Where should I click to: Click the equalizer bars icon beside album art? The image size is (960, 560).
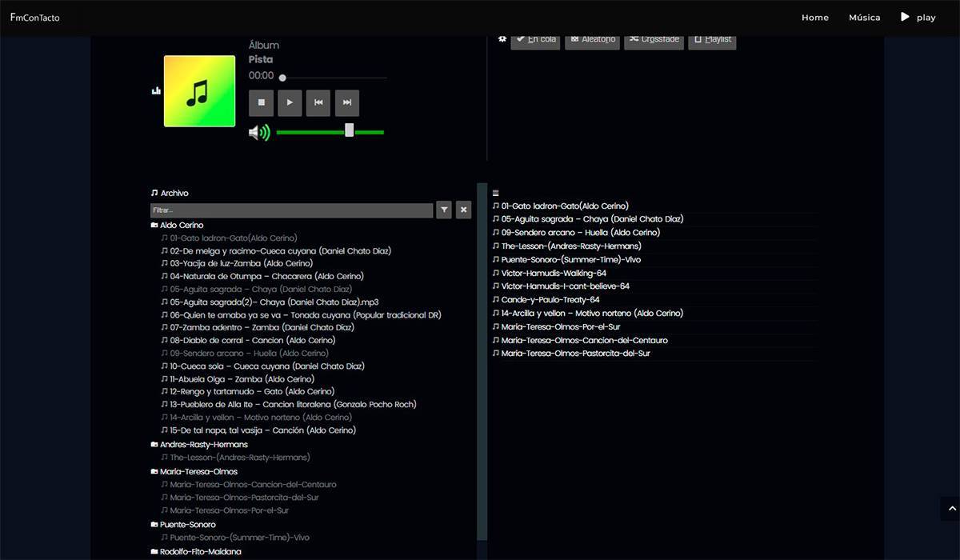click(x=156, y=91)
